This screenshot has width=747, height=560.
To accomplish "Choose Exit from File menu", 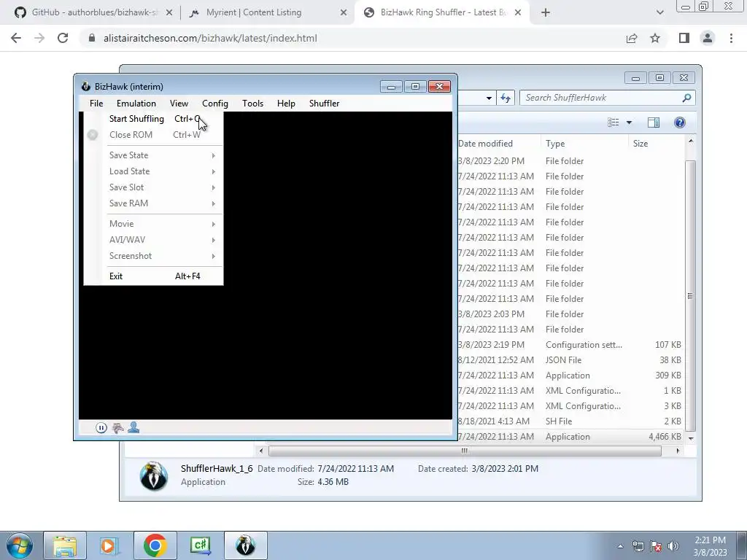I will [x=153, y=276].
